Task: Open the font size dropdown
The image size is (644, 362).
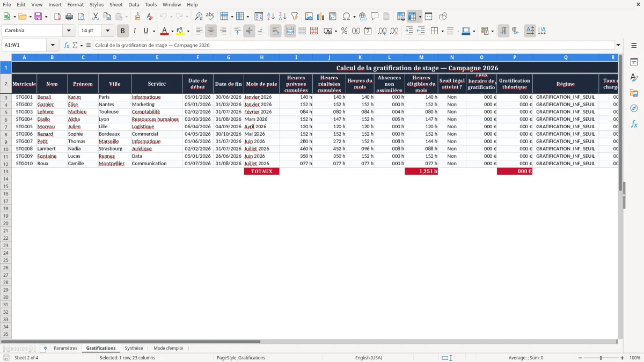Action: [107, 31]
